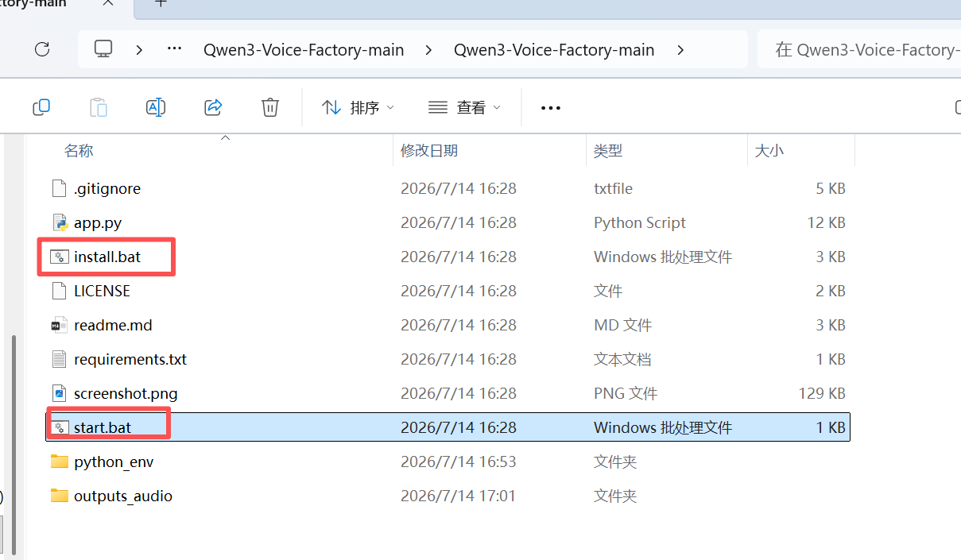The image size is (961, 560).
Task: Click the Paste toolbar icon
Action: click(99, 107)
